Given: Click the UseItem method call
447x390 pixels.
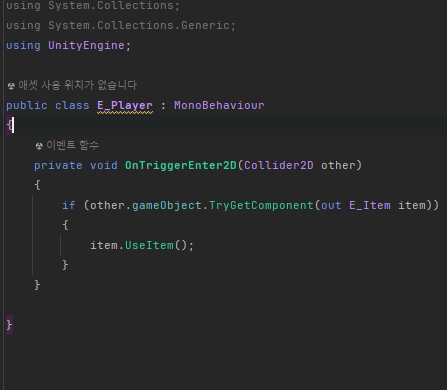Looking at the screenshot, I should (149, 246).
